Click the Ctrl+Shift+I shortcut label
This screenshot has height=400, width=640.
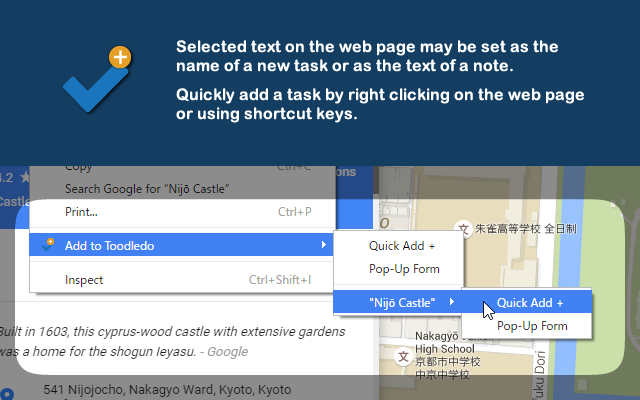point(280,280)
